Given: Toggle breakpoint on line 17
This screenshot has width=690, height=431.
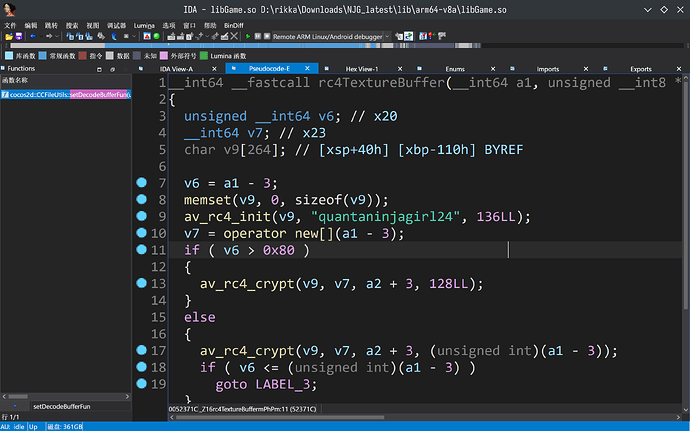Looking at the screenshot, I should pyautogui.click(x=141, y=350).
